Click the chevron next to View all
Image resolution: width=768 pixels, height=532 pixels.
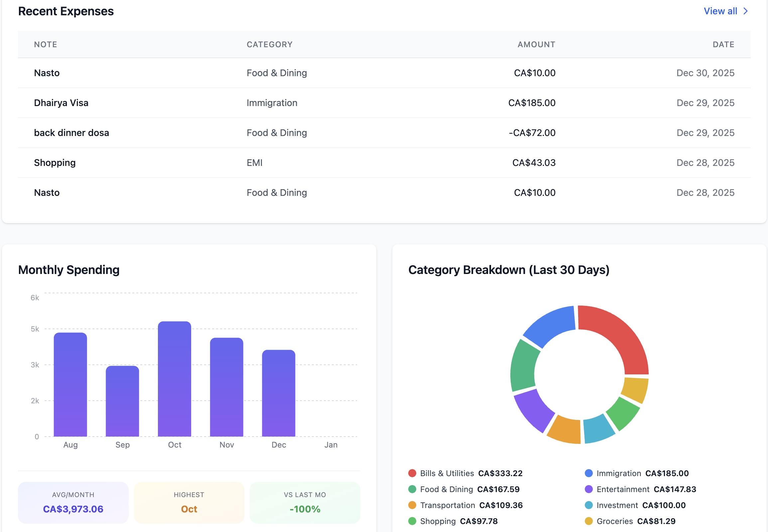(x=746, y=11)
